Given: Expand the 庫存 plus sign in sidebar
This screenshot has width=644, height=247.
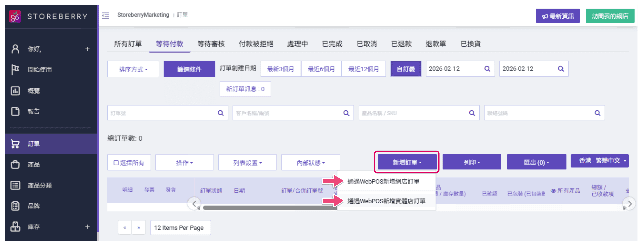Looking at the screenshot, I should [x=87, y=227].
